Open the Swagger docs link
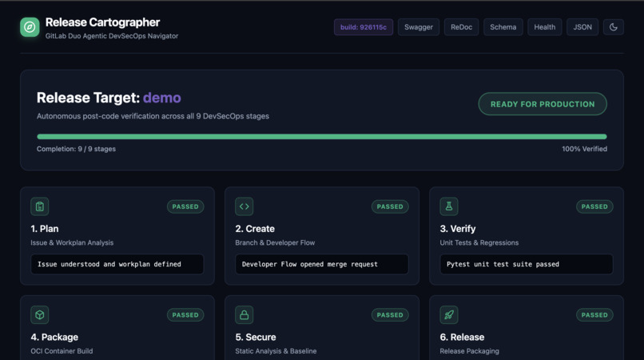This screenshot has height=360, width=644. (x=419, y=27)
